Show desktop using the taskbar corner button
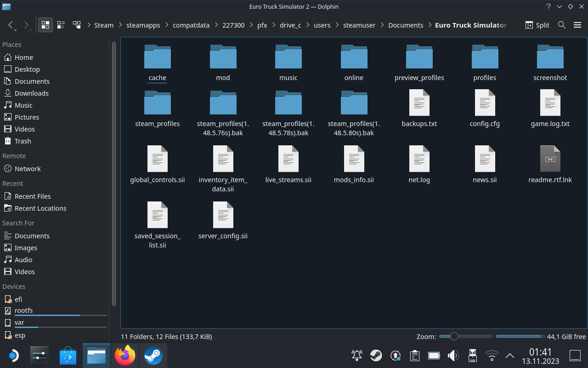The width and height of the screenshot is (588, 368). point(575,356)
